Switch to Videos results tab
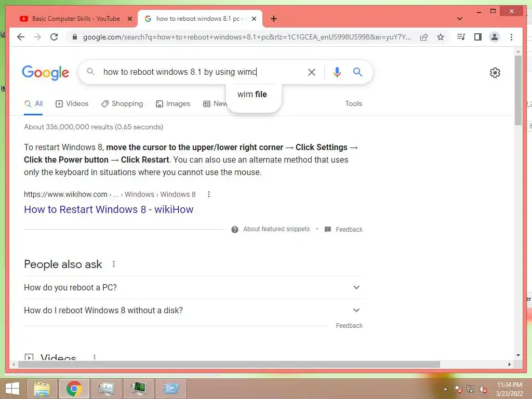This screenshot has height=399, width=532. click(72, 104)
